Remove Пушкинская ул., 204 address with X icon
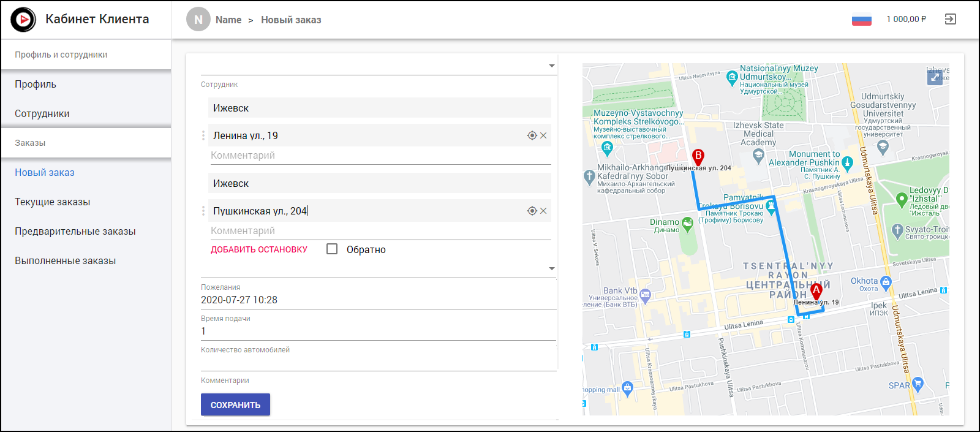The image size is (980, 432). pyautogui.click(x=543, y=211)
